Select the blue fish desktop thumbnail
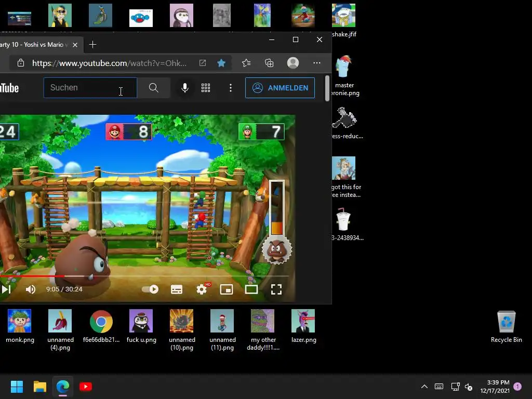 pos(141,18)
